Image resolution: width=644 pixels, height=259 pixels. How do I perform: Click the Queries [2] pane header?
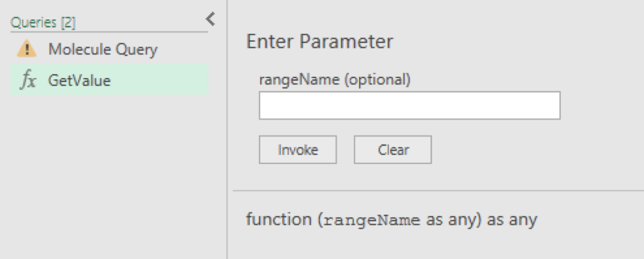click(x=43, y=23)
